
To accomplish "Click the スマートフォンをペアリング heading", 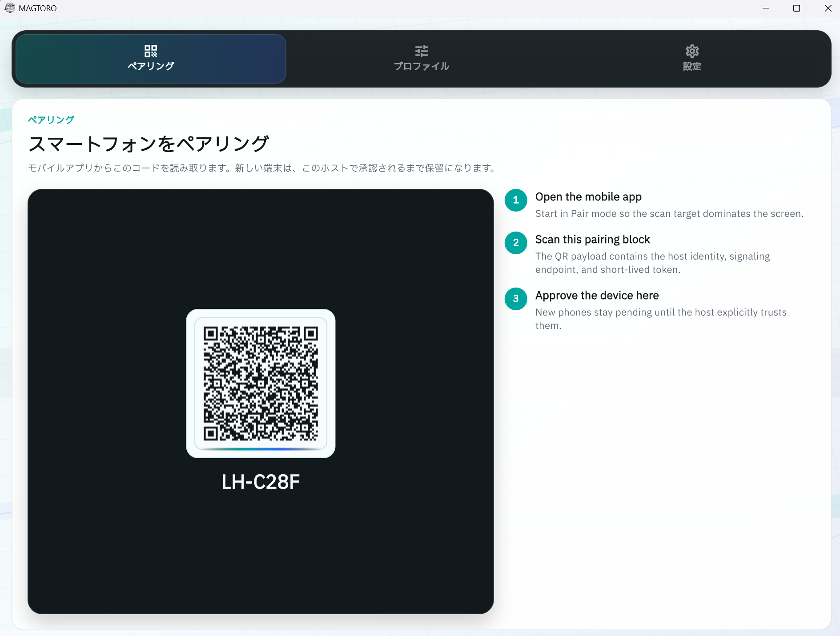I will pyautogui.click(x=149, y=144).
